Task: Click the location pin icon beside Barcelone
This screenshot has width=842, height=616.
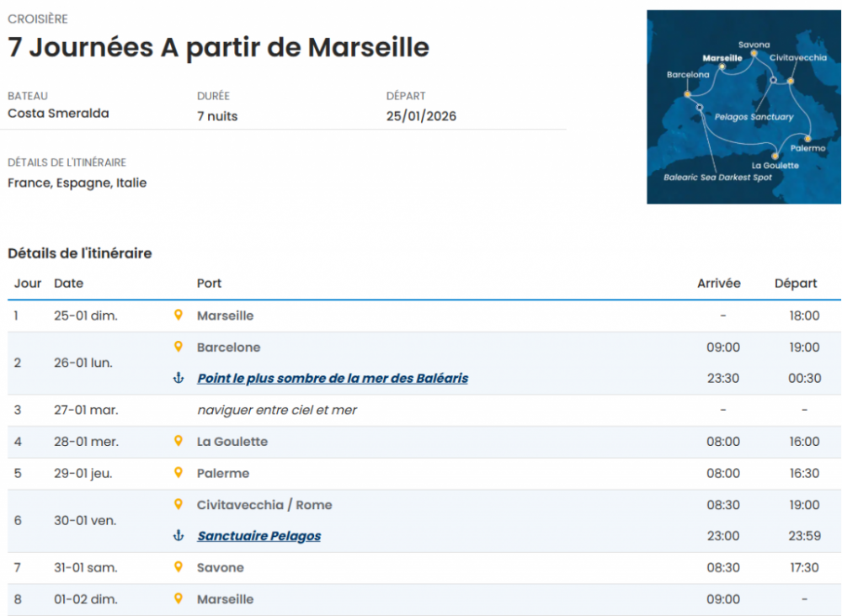Action: 178,347
